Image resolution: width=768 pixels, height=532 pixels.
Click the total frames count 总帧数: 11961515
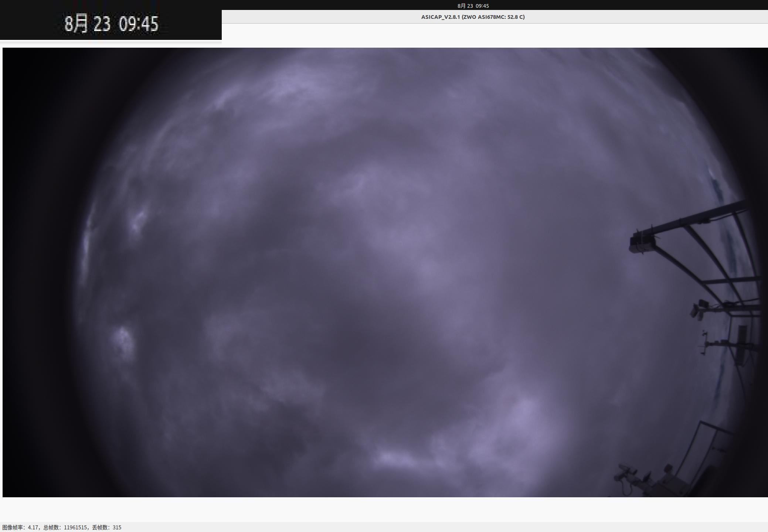click(x=65, y=528)
